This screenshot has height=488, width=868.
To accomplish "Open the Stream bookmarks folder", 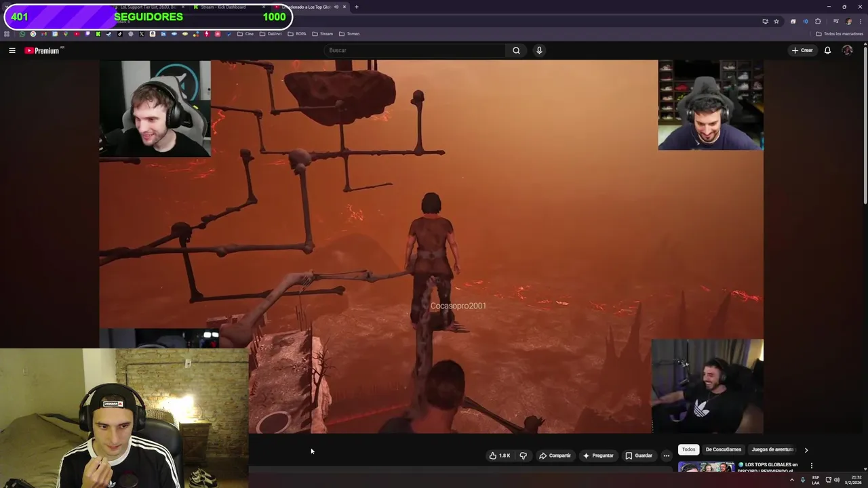I will [x=322, y=34].
